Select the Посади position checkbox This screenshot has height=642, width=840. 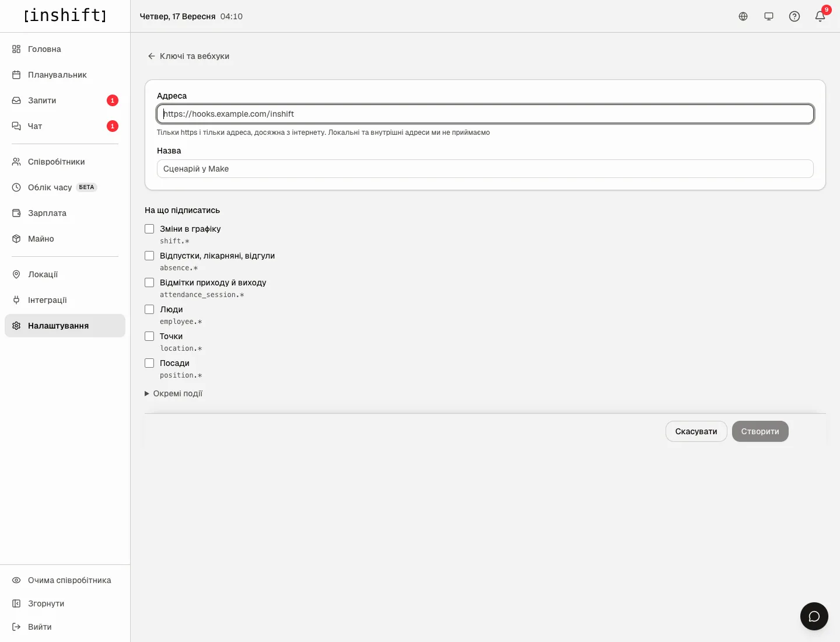pyautogui.click(x=149, y=363)
